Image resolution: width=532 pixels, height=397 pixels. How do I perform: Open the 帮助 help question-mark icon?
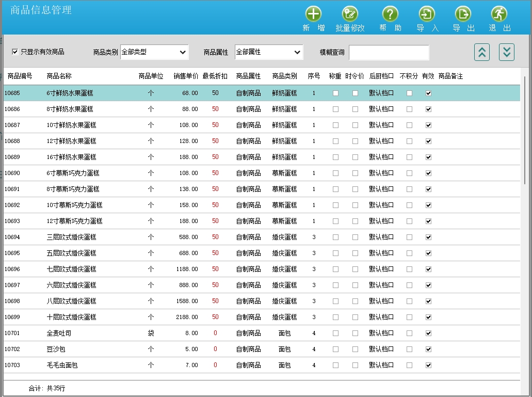(x=390, y=14)
